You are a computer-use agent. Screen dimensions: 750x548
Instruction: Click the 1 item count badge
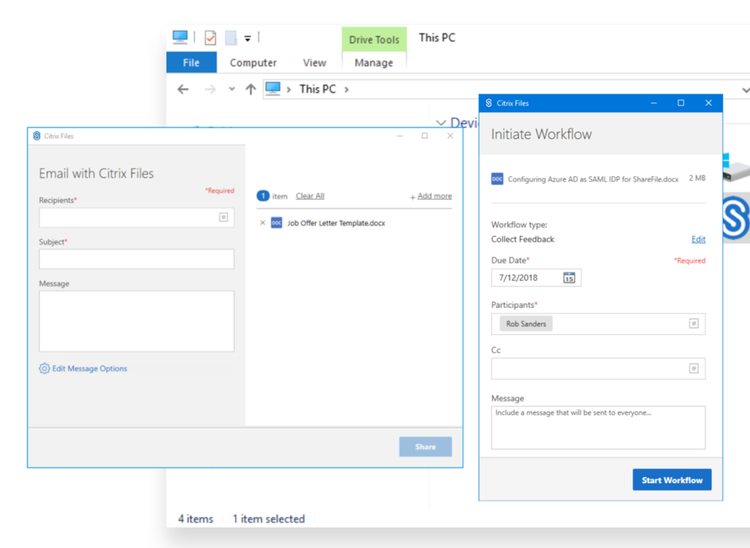point(263,196)
